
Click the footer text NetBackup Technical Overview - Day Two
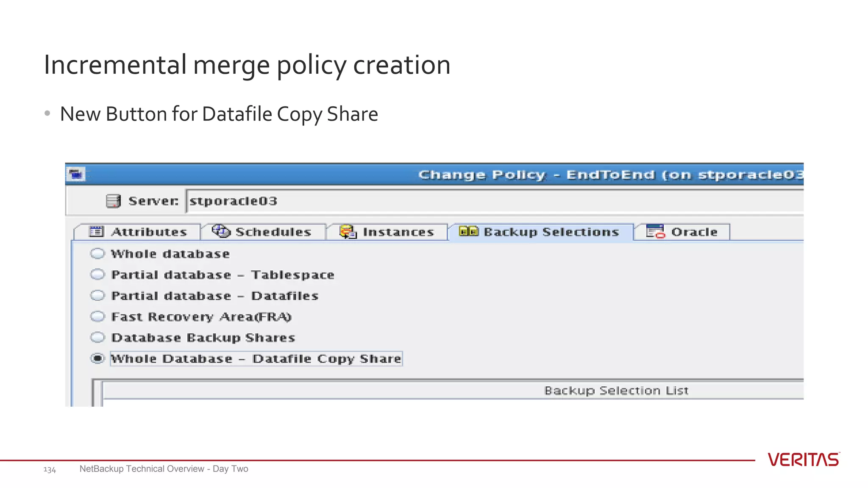pyautogui.click(x=164, y=469)
